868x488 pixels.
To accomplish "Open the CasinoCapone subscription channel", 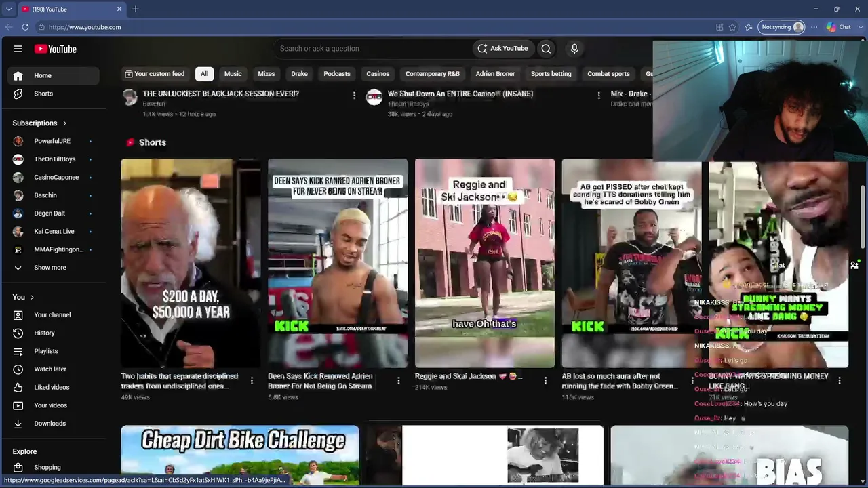I will point(54,177).
